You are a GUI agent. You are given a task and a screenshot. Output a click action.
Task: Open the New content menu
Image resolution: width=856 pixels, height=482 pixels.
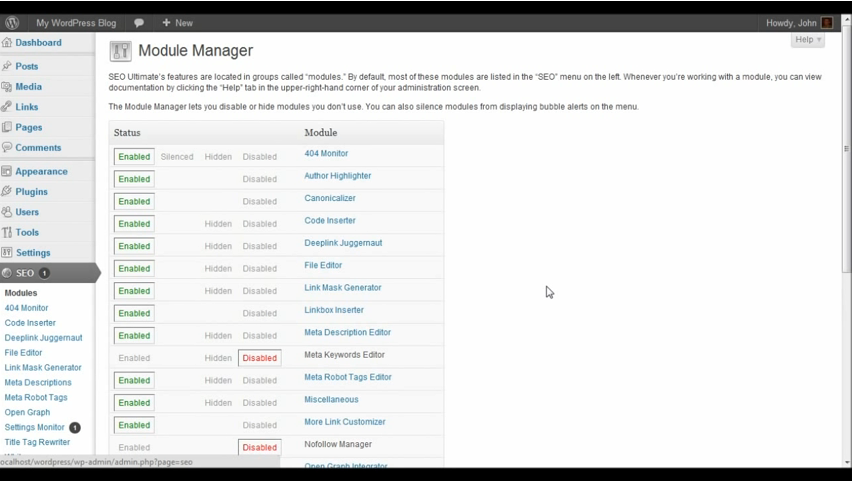[x=177, y=23]
